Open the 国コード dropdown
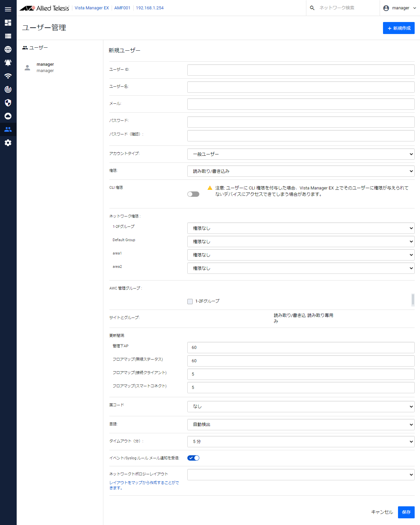Screen dimensions: 420x525 301,406
